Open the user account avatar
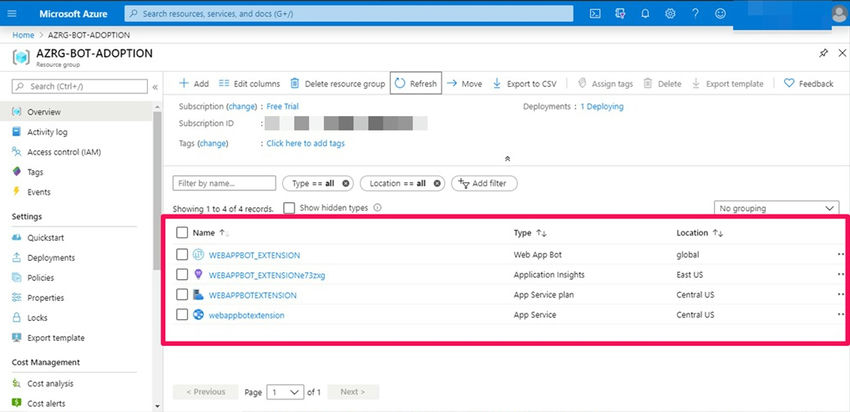Image resolution: width=850 pixels, height=412 pixels. 839,14
